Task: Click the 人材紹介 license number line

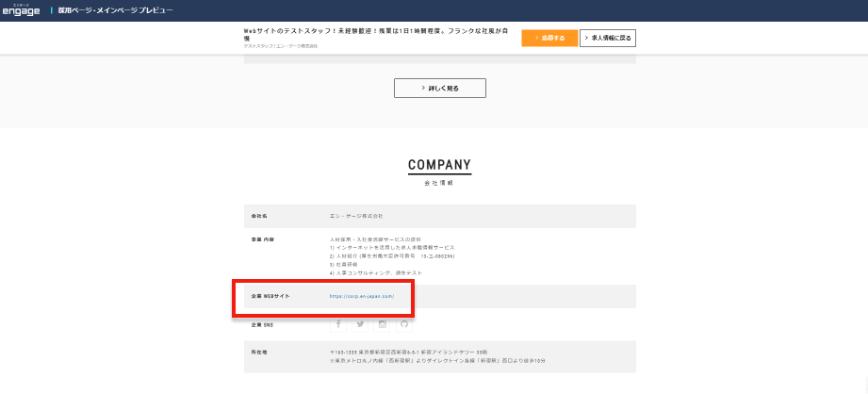Action: click(392, 256)
